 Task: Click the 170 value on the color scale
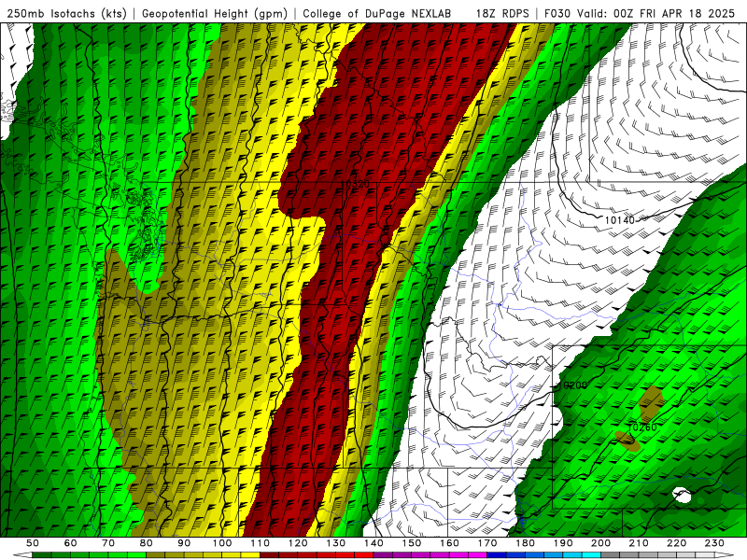487,543
